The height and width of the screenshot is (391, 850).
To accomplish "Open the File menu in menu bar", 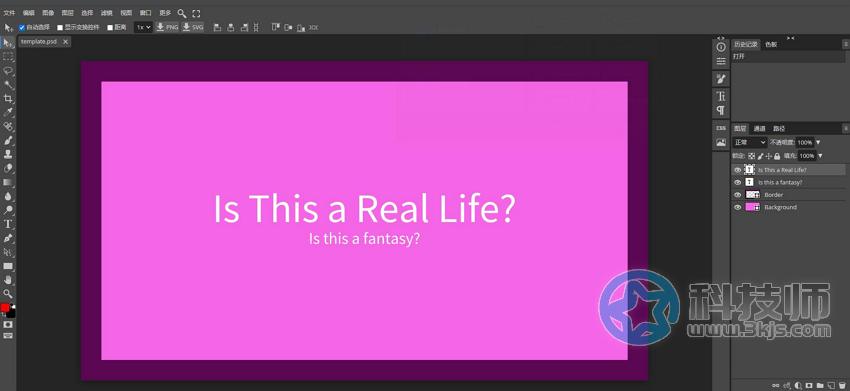I will tap(9, 13).
